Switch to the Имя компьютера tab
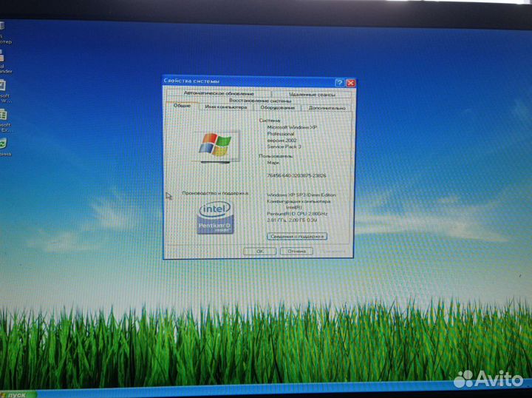Screen dimensions: 532x398 click(x=226, y=107)
